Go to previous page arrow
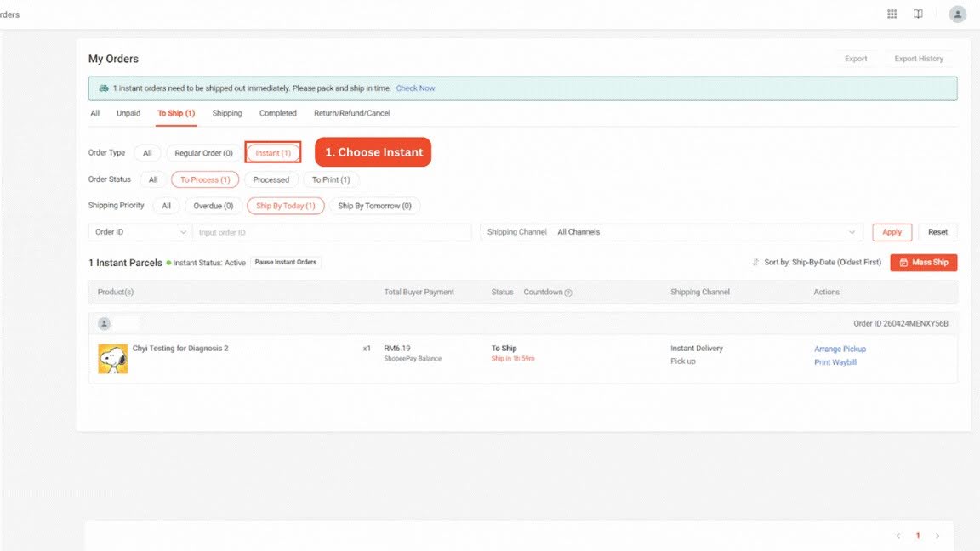Image resolution: width=980 pixels, height=551 pixels. tap(898, 536)
